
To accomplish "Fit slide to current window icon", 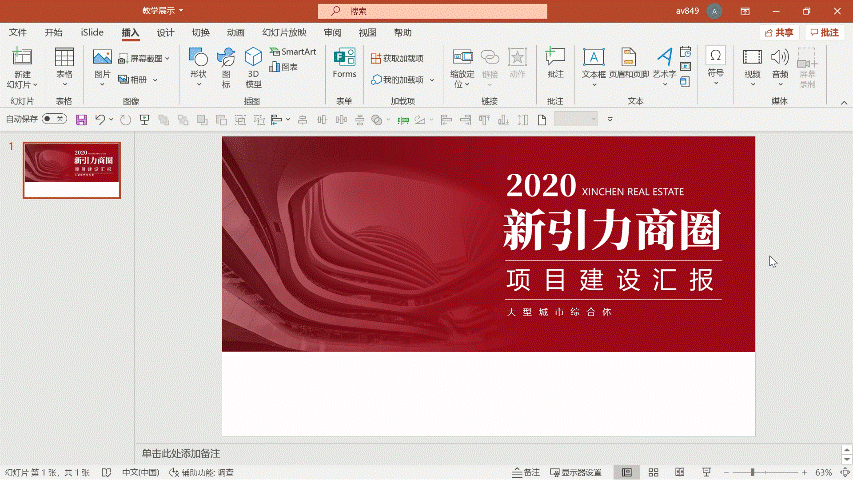I will coord(845,472).
